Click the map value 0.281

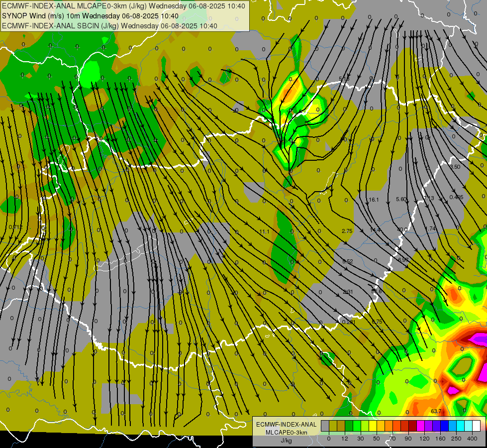pos(349,323)
